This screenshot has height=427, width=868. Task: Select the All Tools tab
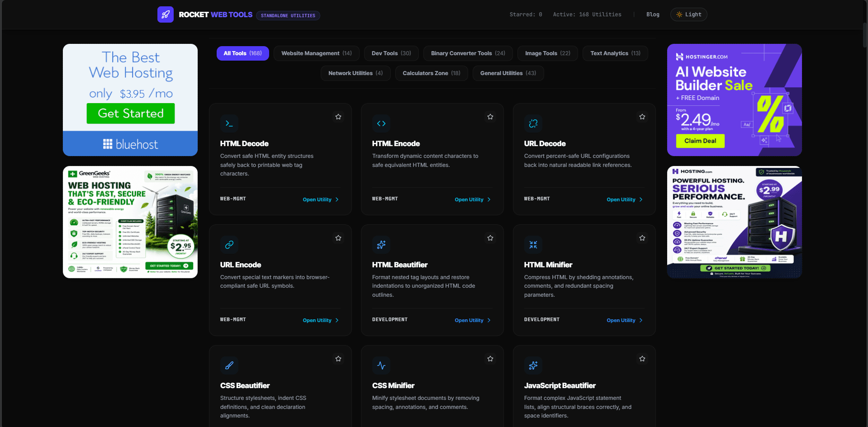coord(243,53)
